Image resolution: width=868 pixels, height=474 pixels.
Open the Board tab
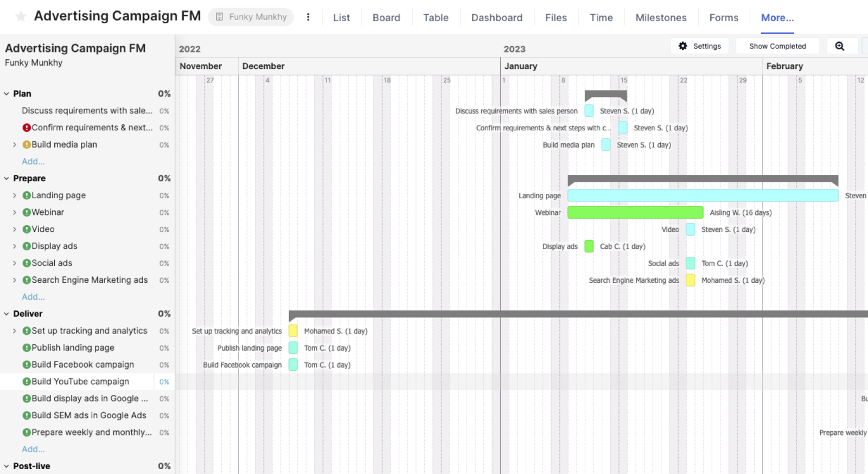click(386, 17)
